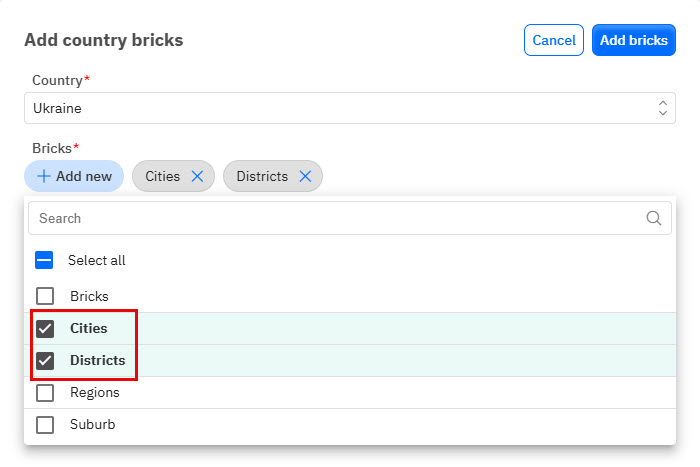Check the Bricks checkbox
Viewport: 700px width, 467px height.
click(45, 296)
